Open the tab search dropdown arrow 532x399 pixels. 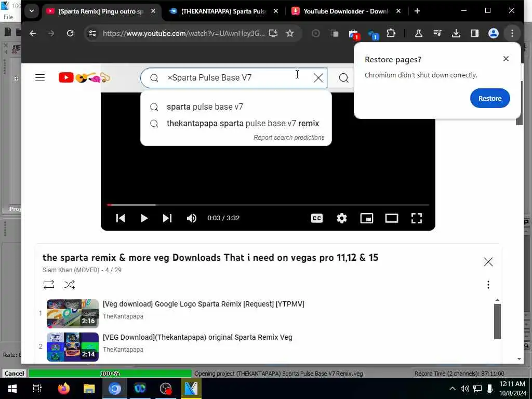(x=32, y=11)
